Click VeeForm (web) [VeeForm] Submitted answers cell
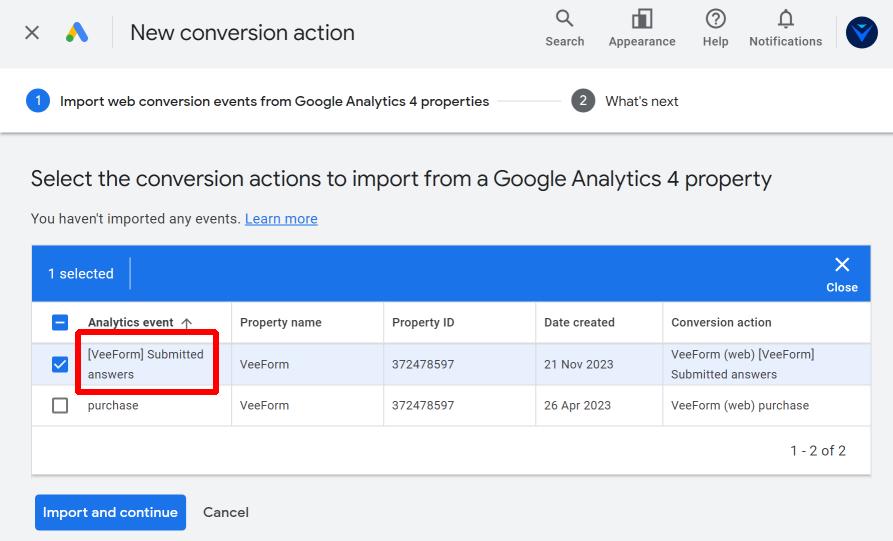The height and width of the screenshot is (541, 893). 743,364
